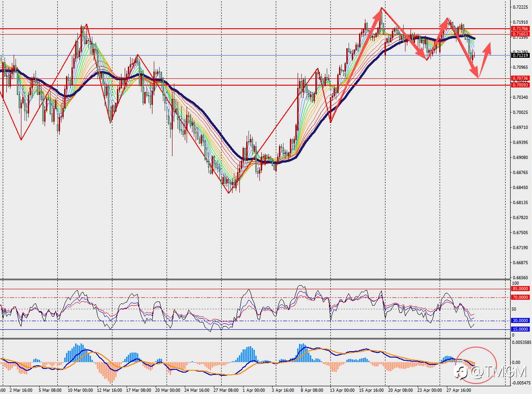The image size is (532, 394).
Task: Click the 0.70965 price axis label
Action: pyautogui.click(x=520, y=67)
